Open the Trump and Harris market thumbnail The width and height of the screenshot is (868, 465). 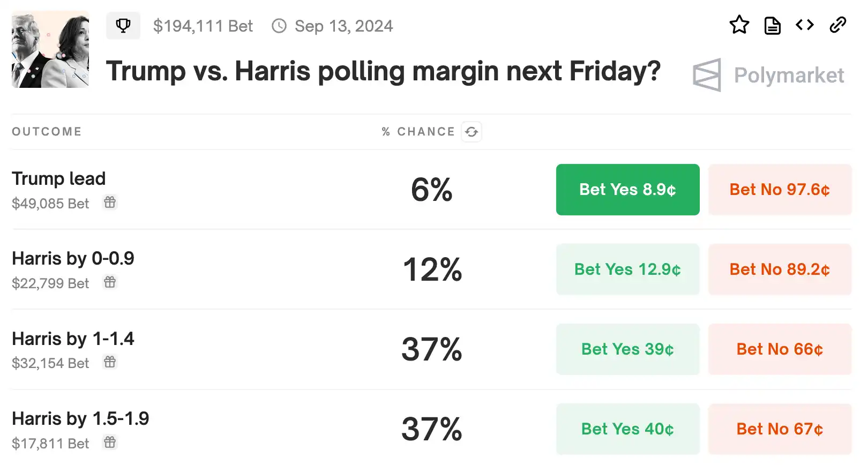coord(50,50)
